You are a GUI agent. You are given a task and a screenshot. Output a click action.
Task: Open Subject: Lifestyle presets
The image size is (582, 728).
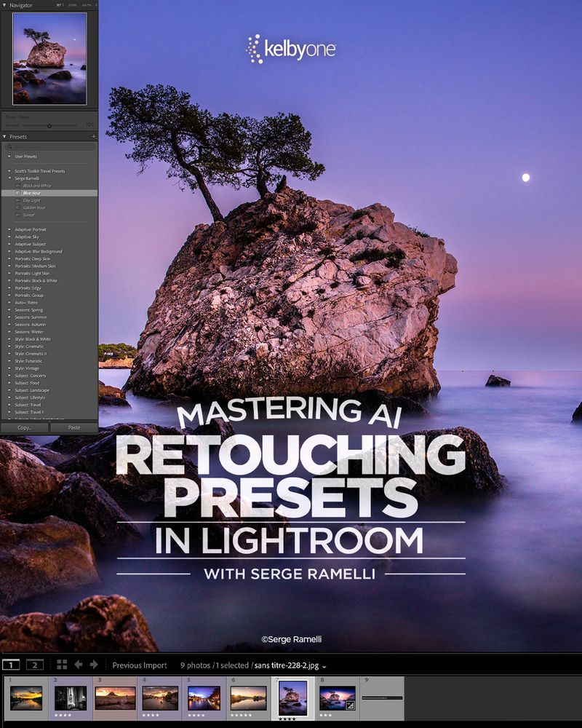point(30,397)
